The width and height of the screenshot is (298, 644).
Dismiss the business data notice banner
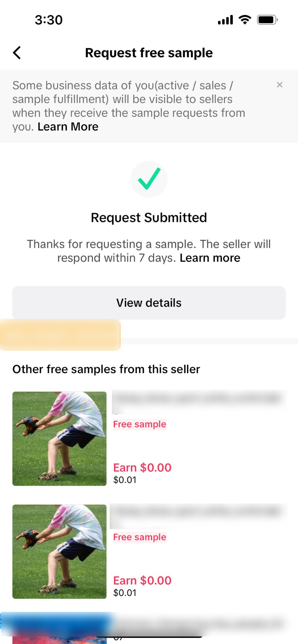pos(280,85)
